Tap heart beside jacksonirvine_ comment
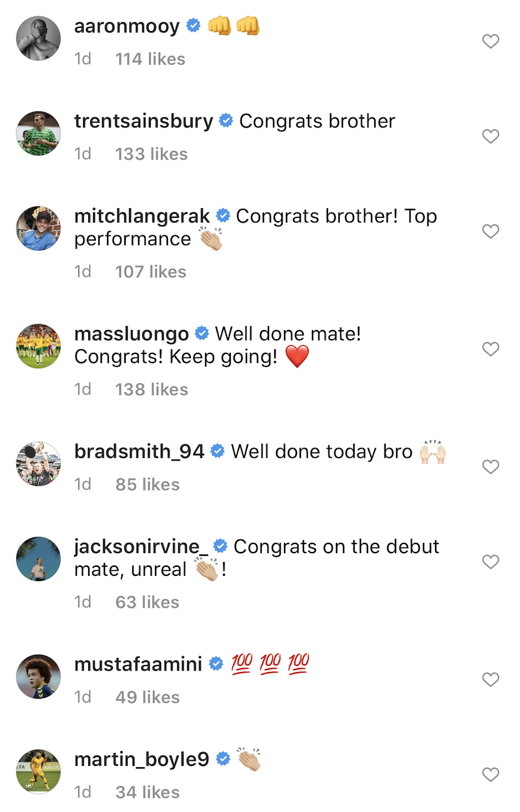This screenshot has height=812, width=520. 491,562
